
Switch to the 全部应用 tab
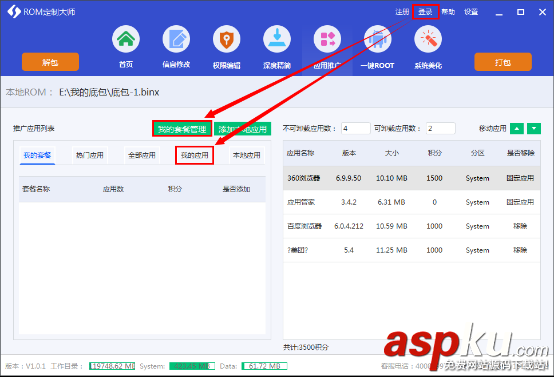142,155
